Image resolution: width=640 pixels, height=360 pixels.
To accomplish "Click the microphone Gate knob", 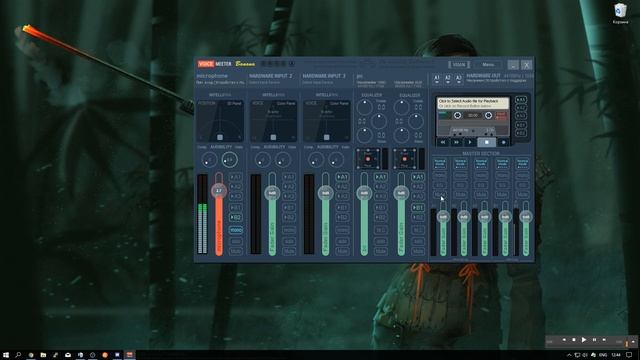I will 229,160.
